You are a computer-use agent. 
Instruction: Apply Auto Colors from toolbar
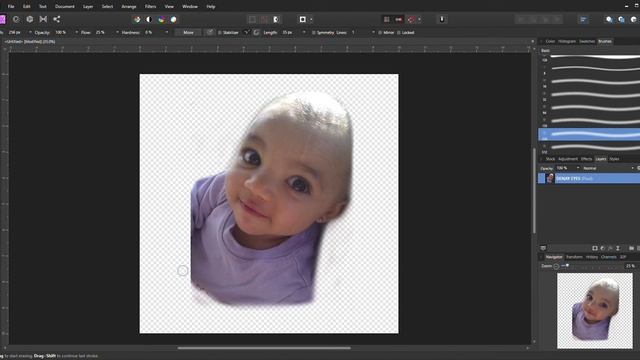[161, 19]
